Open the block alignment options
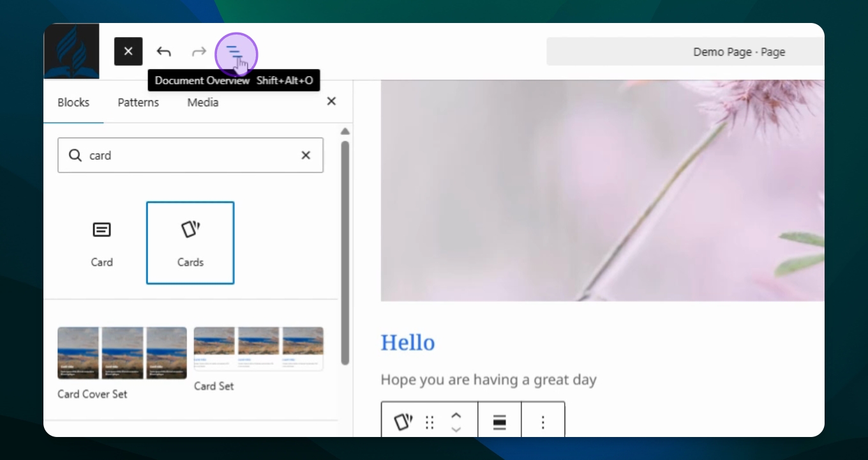Viewport: 868px width, 460px height. 500,422
